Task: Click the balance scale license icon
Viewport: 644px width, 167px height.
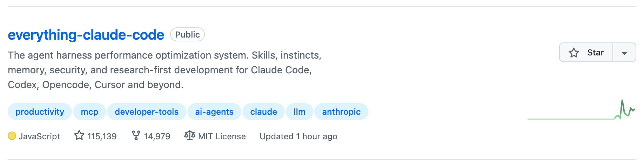Action: click(189, 136)
